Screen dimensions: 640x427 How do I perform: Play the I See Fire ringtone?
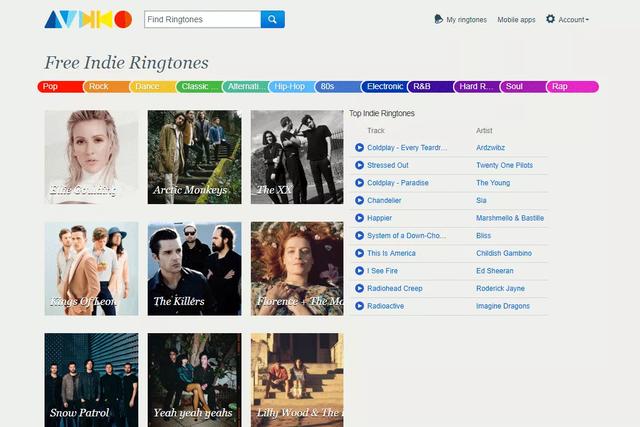(360, 271)
